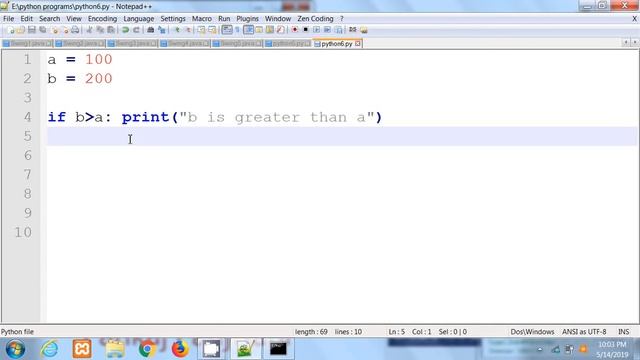Open Find with the binoculars icon

click(x=151, y=30)
